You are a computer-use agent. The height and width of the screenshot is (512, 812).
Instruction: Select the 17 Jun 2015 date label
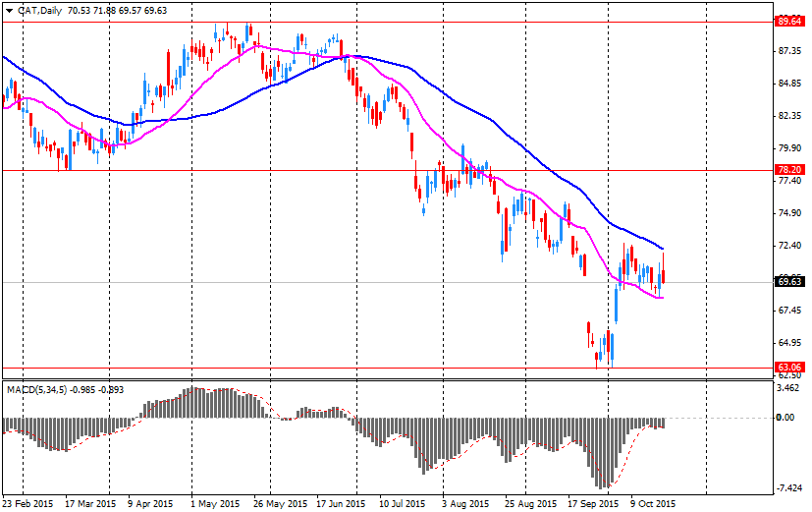pyautogui.click(x=341, y=504)
